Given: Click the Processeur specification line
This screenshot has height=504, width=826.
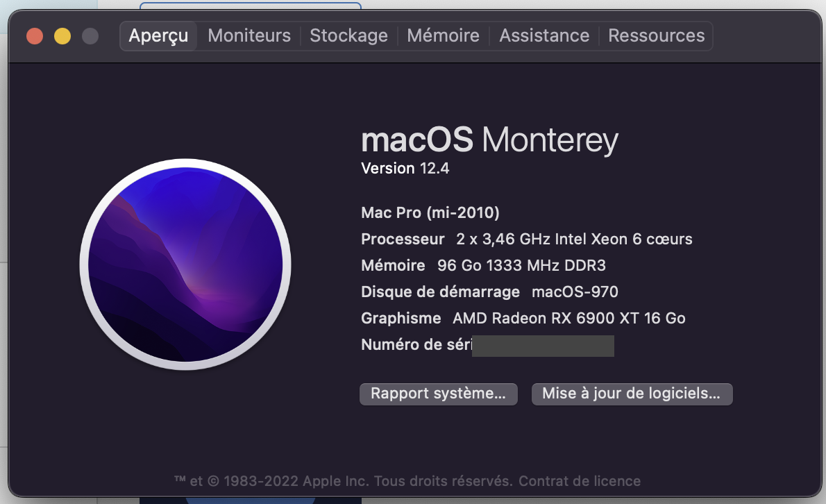Looking at the screenshot, I should 526,240.
